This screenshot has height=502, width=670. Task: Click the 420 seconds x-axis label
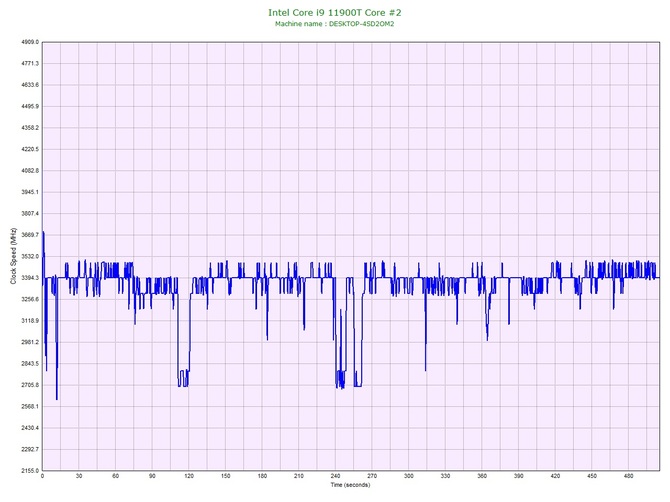coord(555,476)
